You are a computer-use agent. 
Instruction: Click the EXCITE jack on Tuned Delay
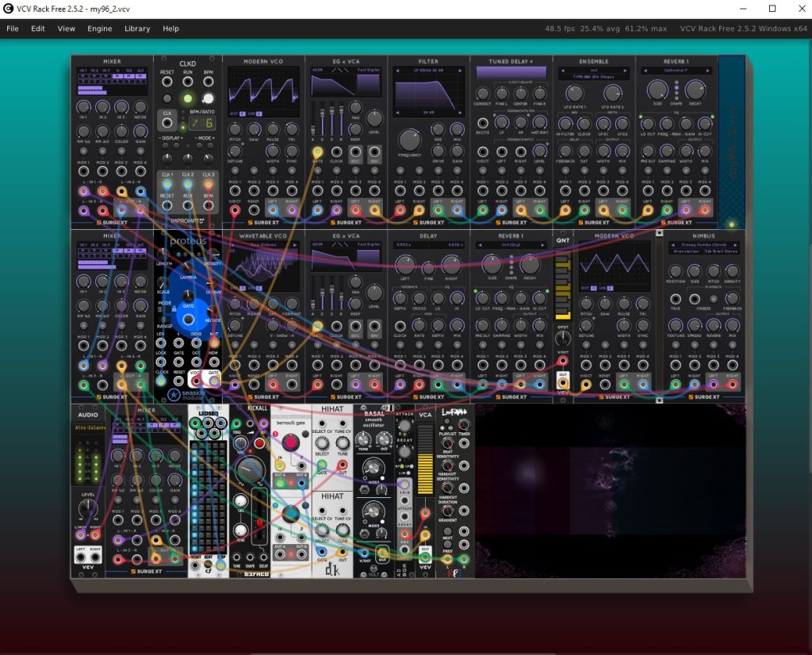point(483,123)
